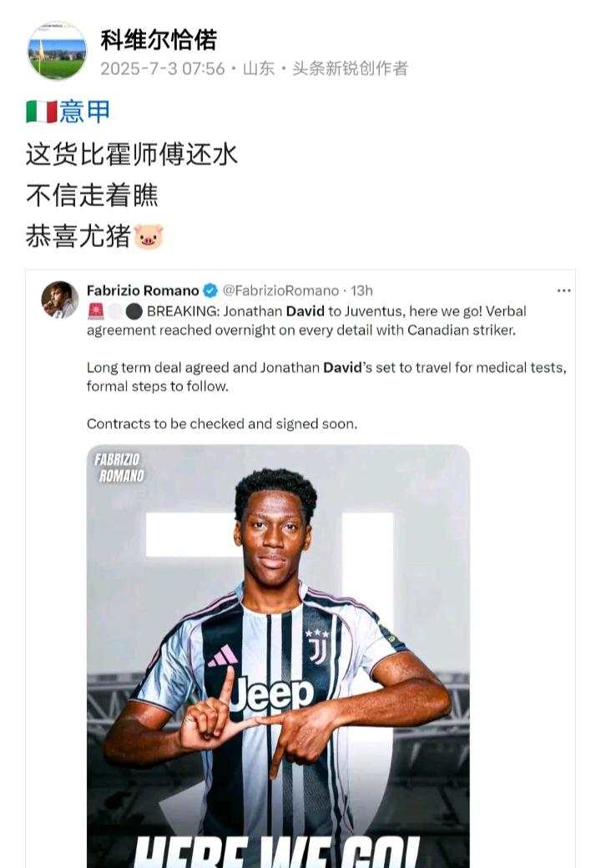Open the @FabrizioRomano handle

(280, 290)
